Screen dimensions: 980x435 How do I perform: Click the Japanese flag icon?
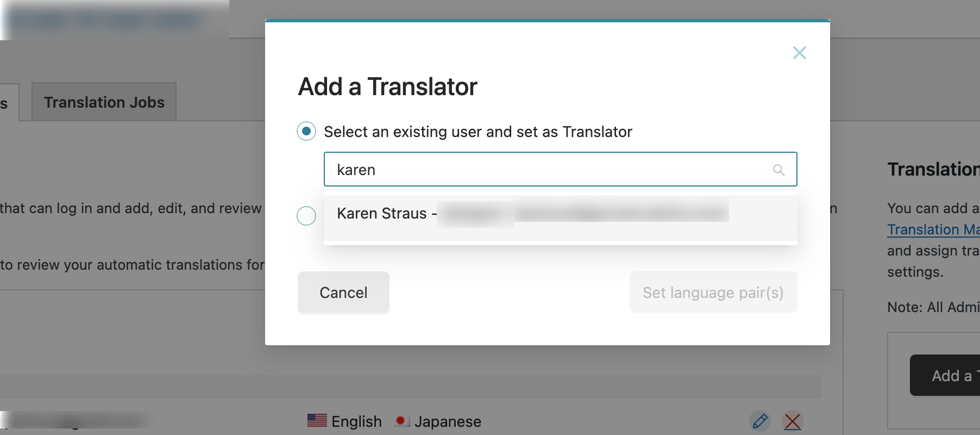pos(401,421)
